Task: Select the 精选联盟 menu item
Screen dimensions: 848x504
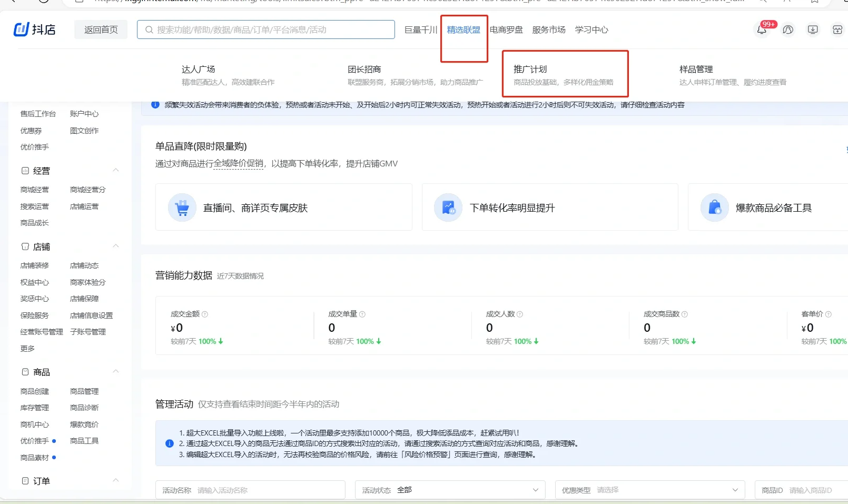Action: 463,30
